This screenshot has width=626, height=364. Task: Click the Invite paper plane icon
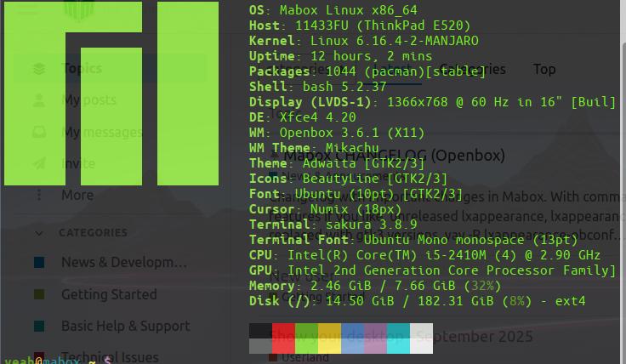click(39, 163)
